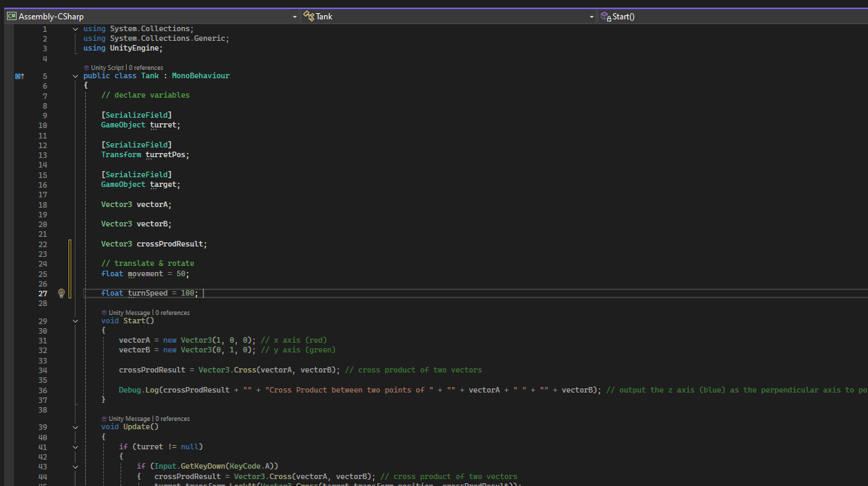Click the turnSpeed variable name

147,294
